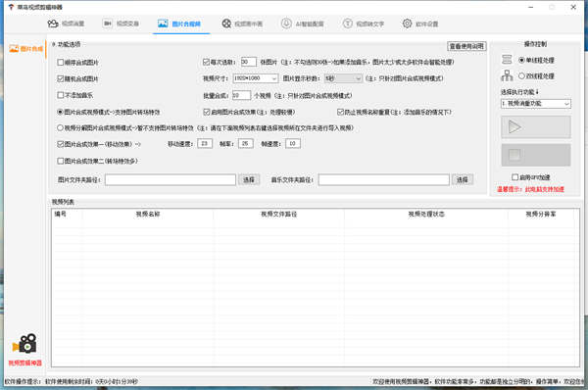Click the square stop button
Viewport: 588px width, 390px height.
pyautogui.click(x=536, y=155)
